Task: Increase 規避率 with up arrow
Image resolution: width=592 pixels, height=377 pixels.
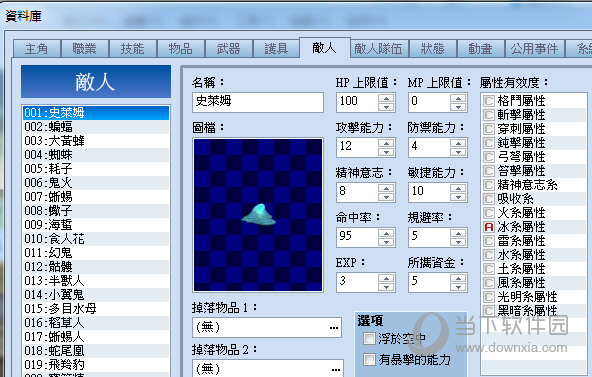Action: tap(458, 232)
